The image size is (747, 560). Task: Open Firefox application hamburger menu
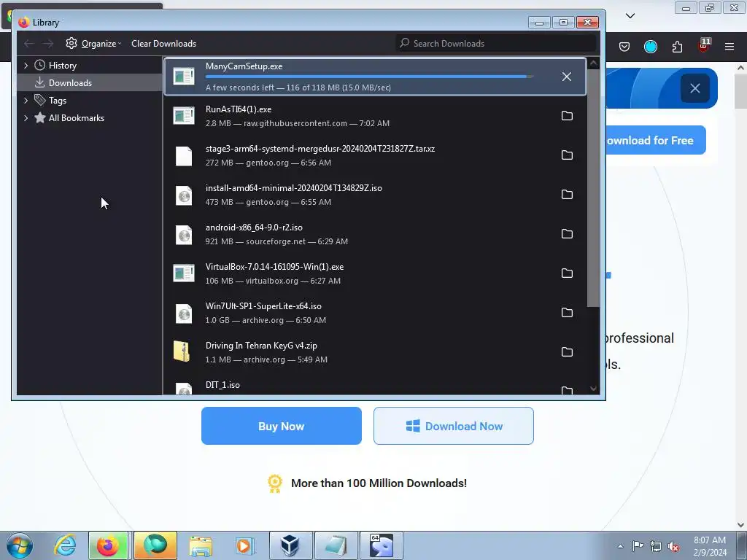coord(729,46)
